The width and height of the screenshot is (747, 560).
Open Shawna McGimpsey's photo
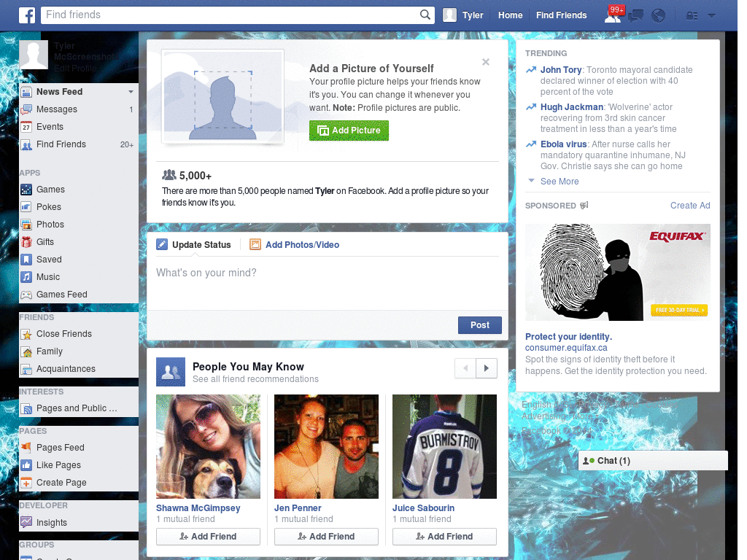click(x=208, y=447)
